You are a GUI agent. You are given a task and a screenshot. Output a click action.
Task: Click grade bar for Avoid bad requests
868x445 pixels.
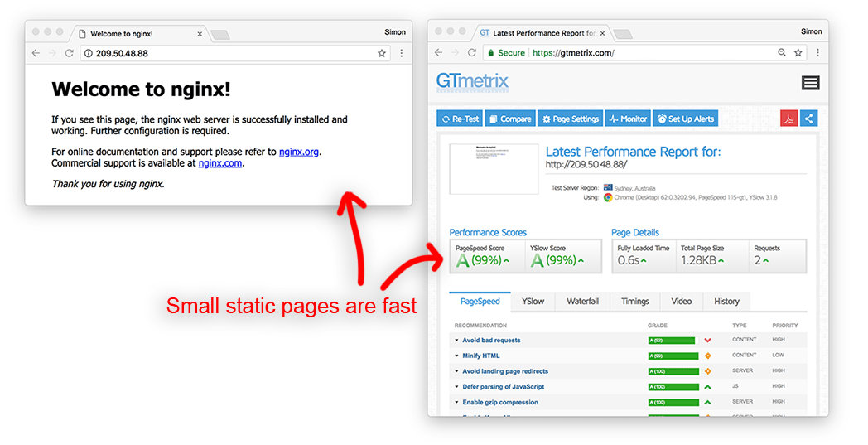[672, 341]
